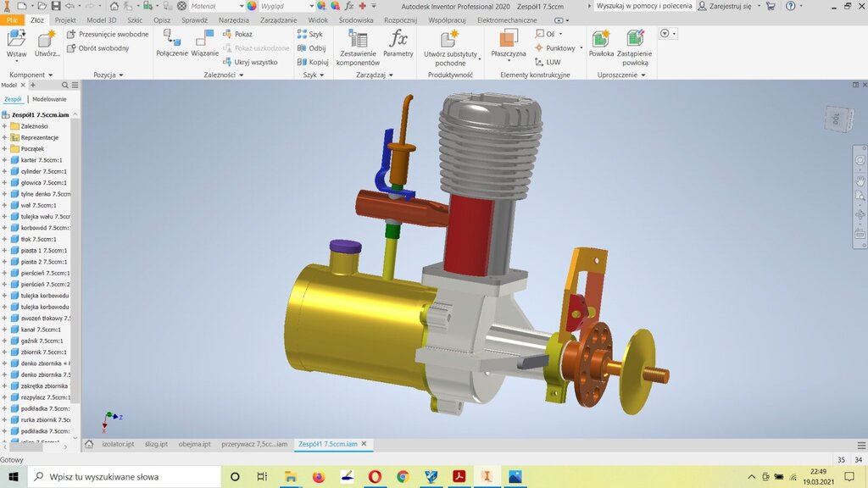Open the Wygląd appearance color wheel

tap(251, 6)
